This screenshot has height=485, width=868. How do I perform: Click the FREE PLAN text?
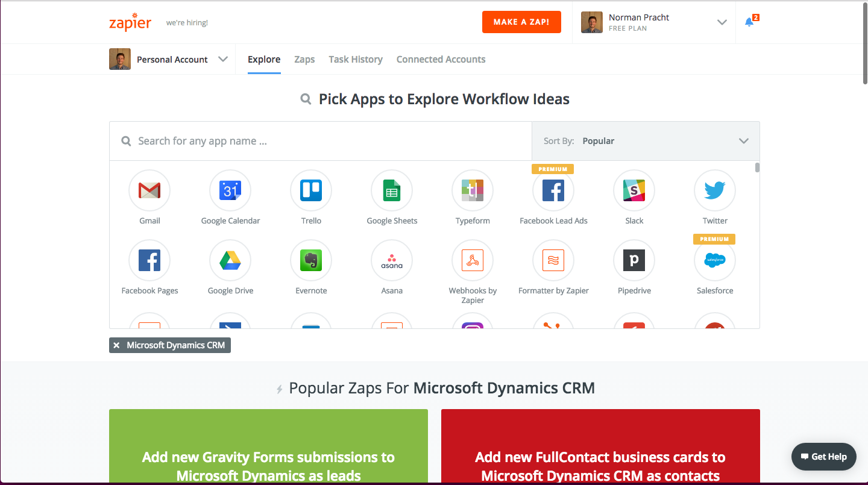tap(627, 28)
